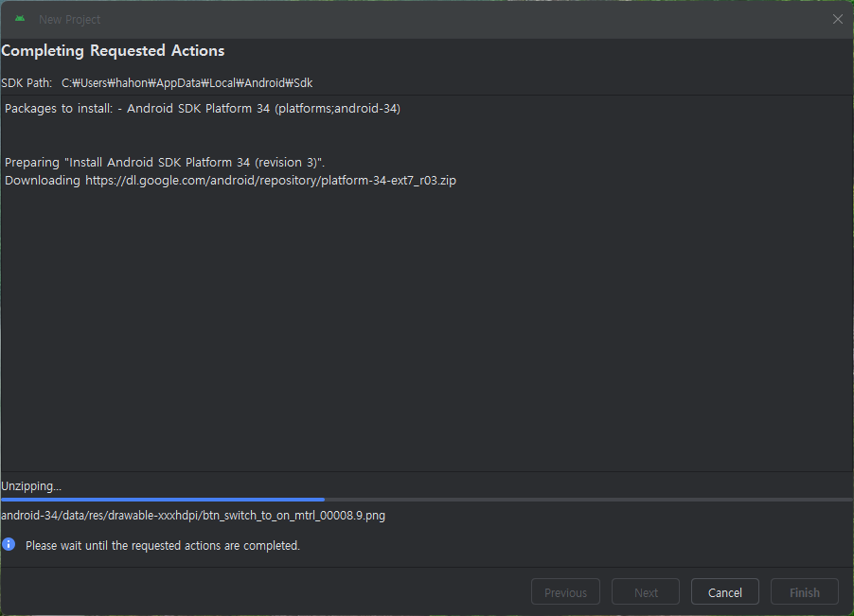Click the Cancel button

724,592
